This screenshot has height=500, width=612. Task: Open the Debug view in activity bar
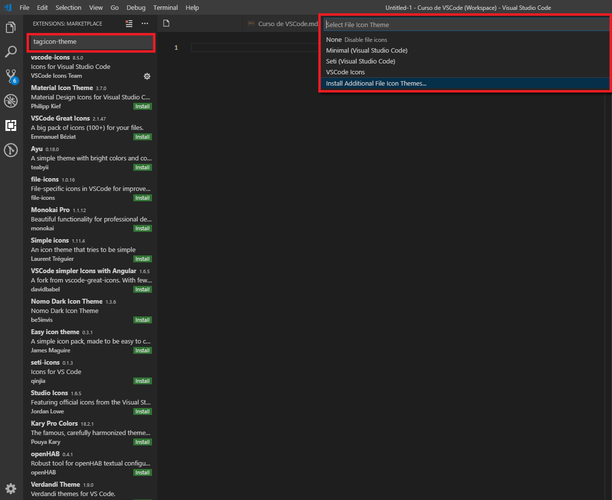pos(11,101)
